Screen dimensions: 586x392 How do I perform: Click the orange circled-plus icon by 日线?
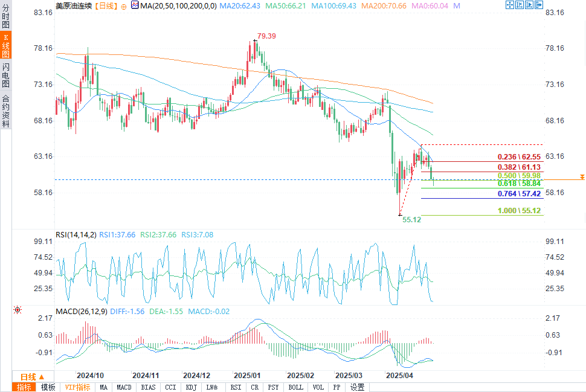click(124, 7)
